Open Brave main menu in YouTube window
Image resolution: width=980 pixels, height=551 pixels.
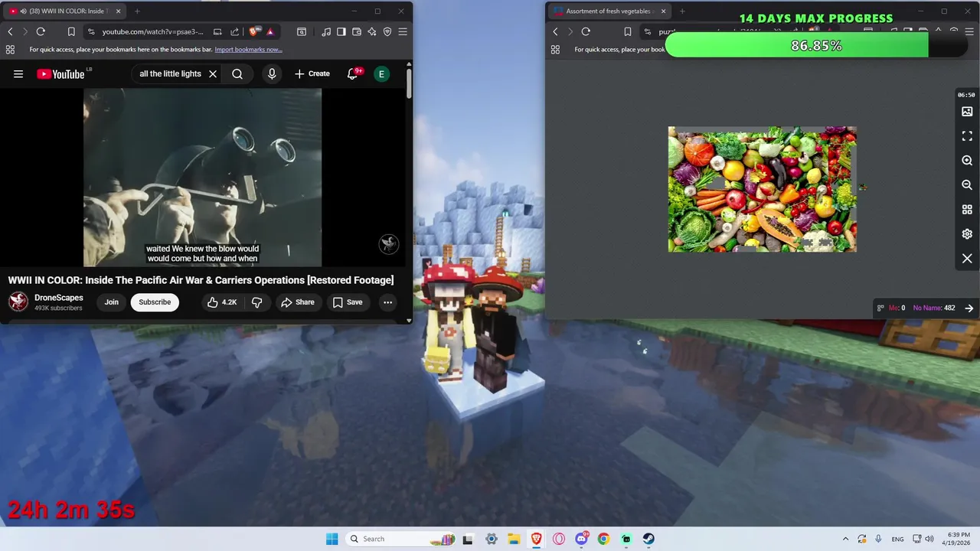tap(403, 31)
